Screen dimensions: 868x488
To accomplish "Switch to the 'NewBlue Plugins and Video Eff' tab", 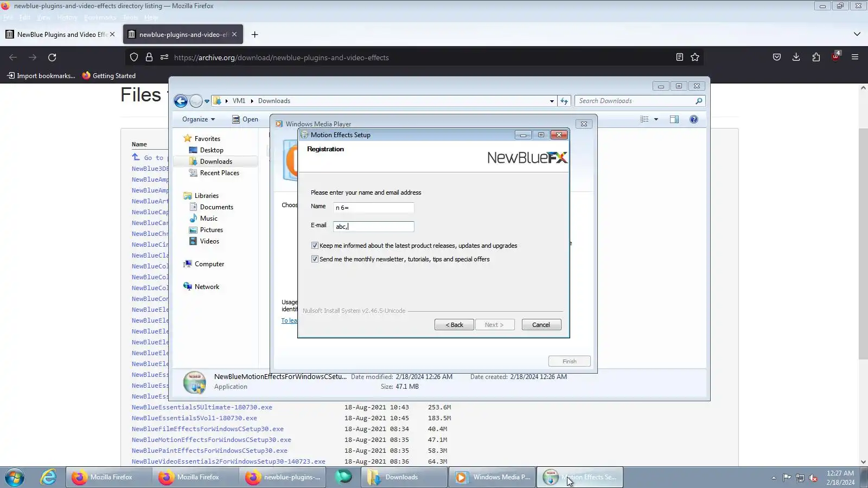I will pos(61,34).
